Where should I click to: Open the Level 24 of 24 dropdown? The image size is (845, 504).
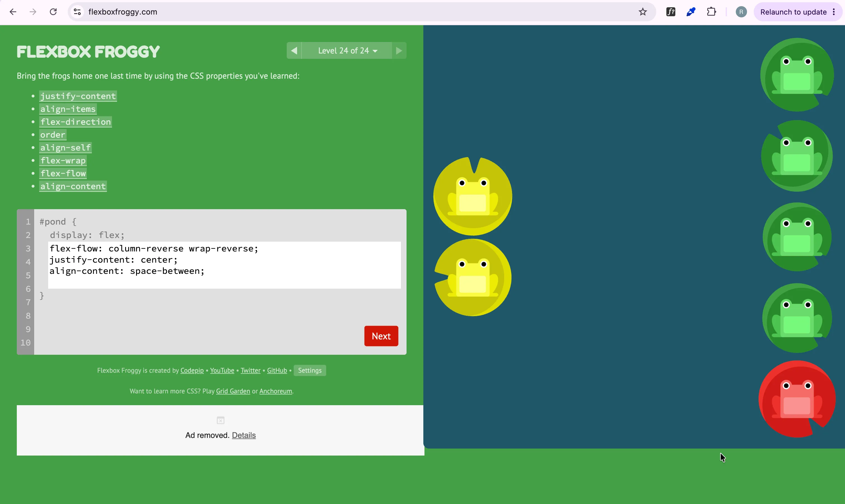click(347, 51)
